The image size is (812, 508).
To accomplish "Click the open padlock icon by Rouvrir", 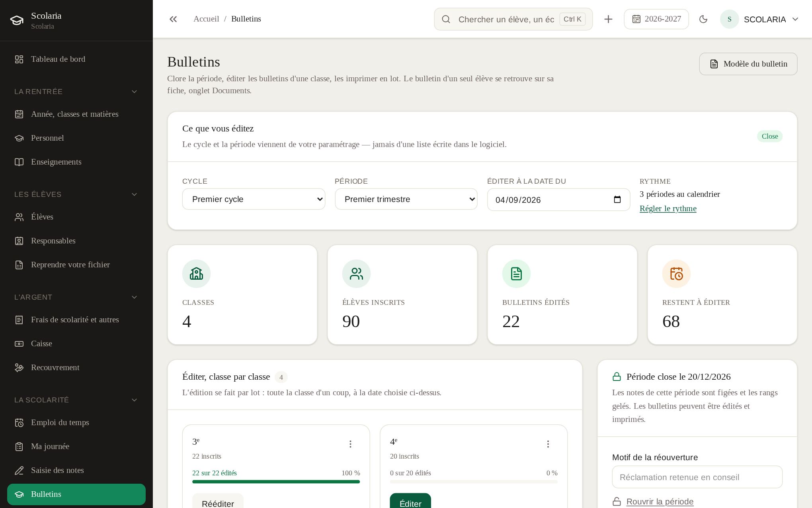I will click(x=617, y=502).
